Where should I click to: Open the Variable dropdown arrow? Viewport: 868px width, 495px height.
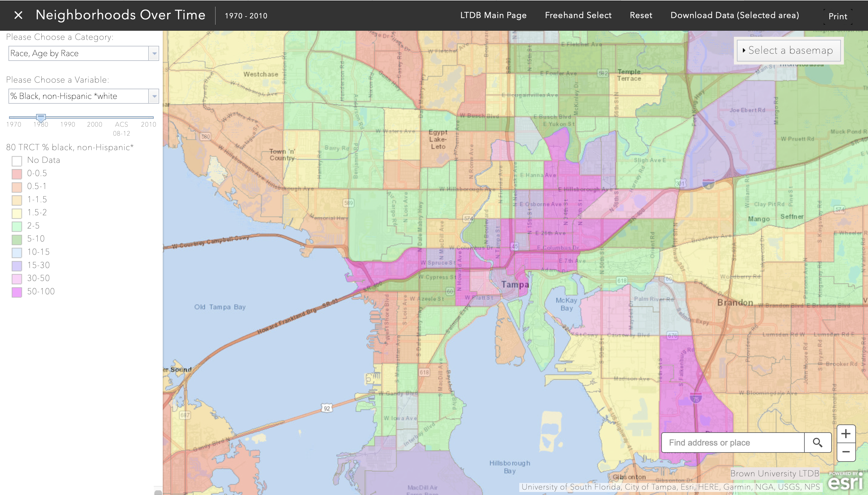click(x=154, y=96)
